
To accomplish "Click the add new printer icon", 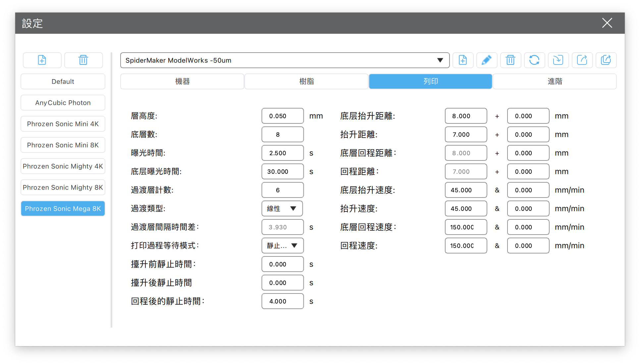I will point(42,60).
